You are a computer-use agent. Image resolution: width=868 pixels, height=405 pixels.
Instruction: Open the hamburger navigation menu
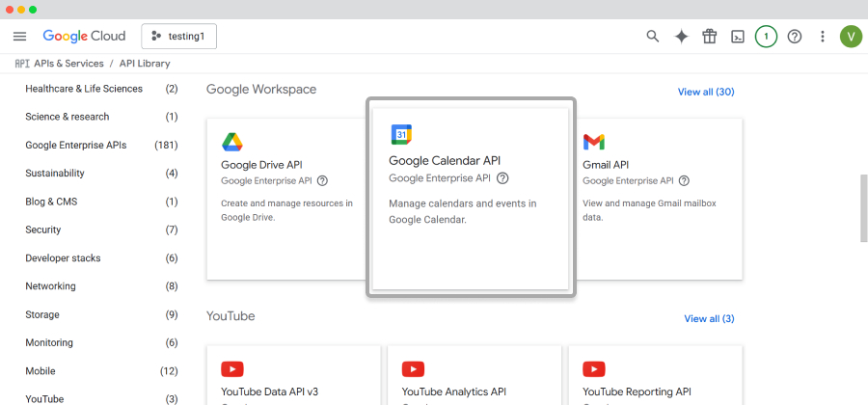point(20,37)
